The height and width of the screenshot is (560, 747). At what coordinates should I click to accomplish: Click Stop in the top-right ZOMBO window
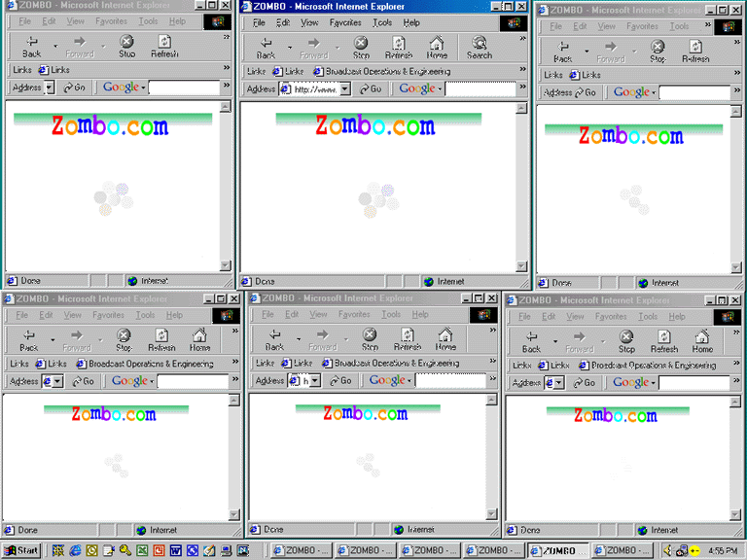pyautogui.click(x=658, y=52)
